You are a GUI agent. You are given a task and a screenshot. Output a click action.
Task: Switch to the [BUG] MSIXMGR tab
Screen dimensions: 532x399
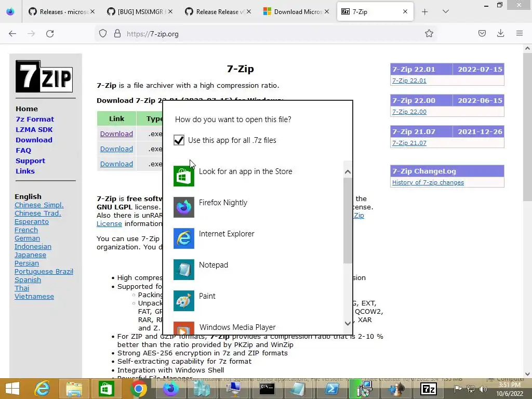click(140, 12)
